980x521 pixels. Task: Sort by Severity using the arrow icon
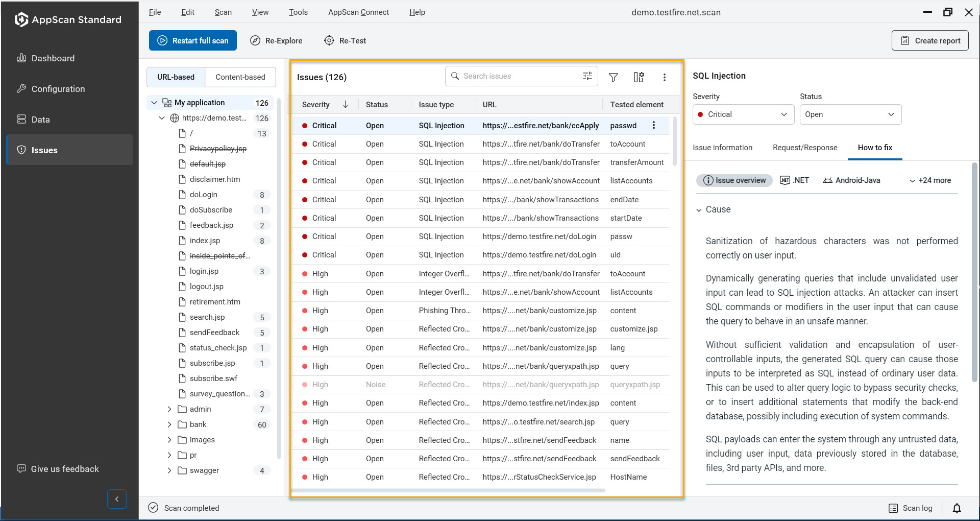point(346,104)
